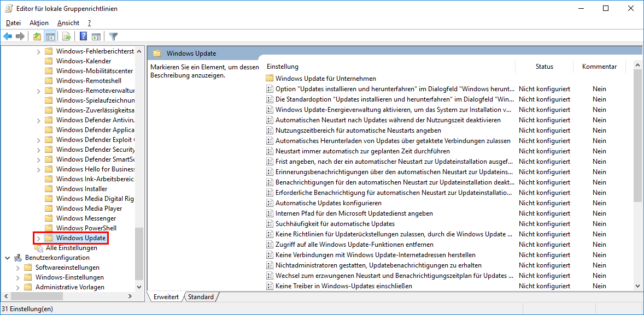
Task: Click folder icon in Windows Update header
Action: pyautogui.click(x=156, y=53)
